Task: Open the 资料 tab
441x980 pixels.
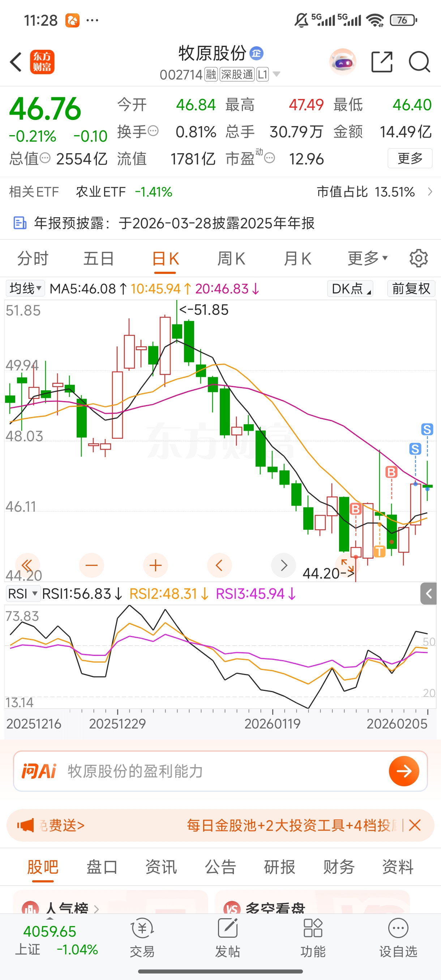Action: pyautogui.click(x=398, y=867)
